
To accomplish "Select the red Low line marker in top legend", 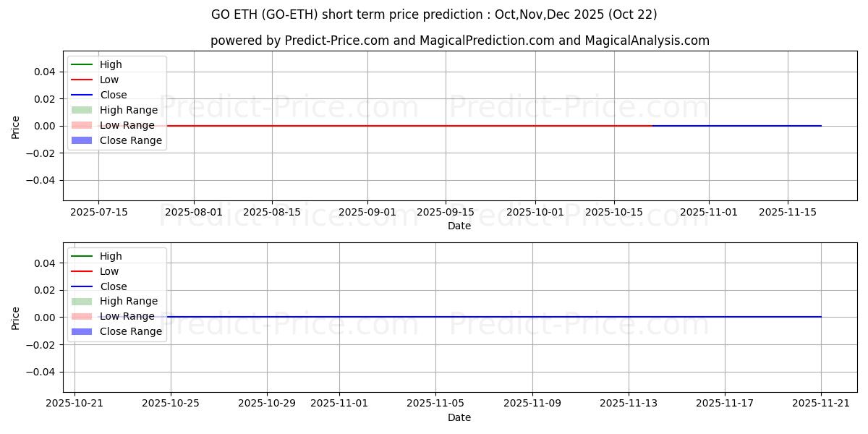I will (82, 80).
